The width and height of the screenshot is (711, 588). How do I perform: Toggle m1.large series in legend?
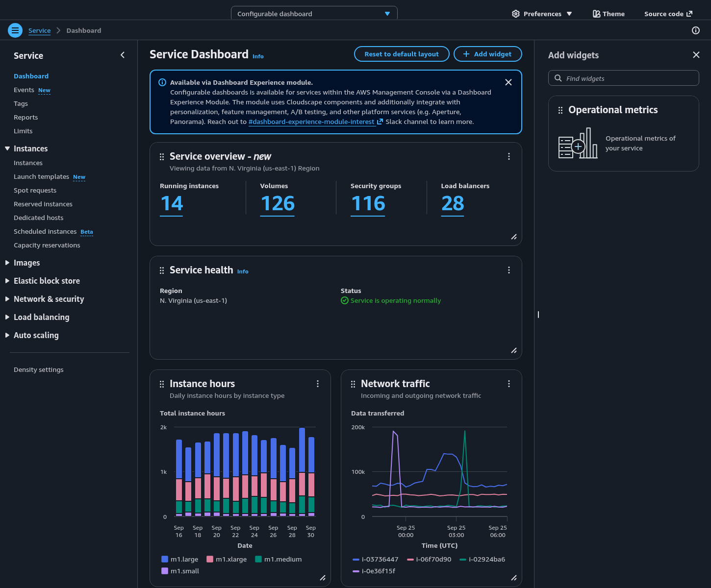(179, 559)
